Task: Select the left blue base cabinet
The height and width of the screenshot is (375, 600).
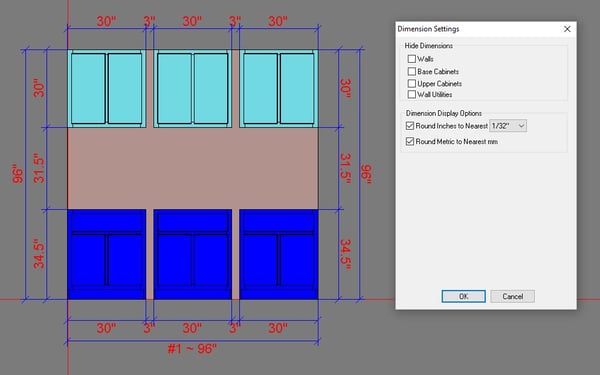Action: click(107, 254)
